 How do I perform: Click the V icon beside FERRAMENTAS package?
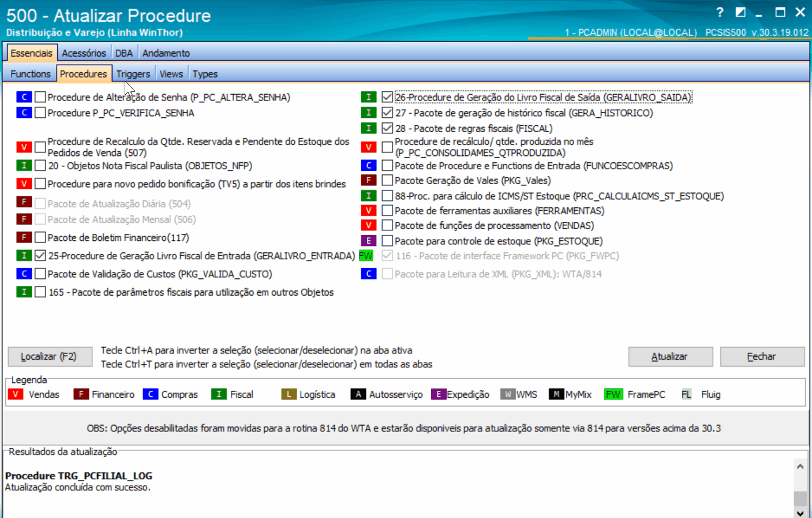(x=369, y=211)
